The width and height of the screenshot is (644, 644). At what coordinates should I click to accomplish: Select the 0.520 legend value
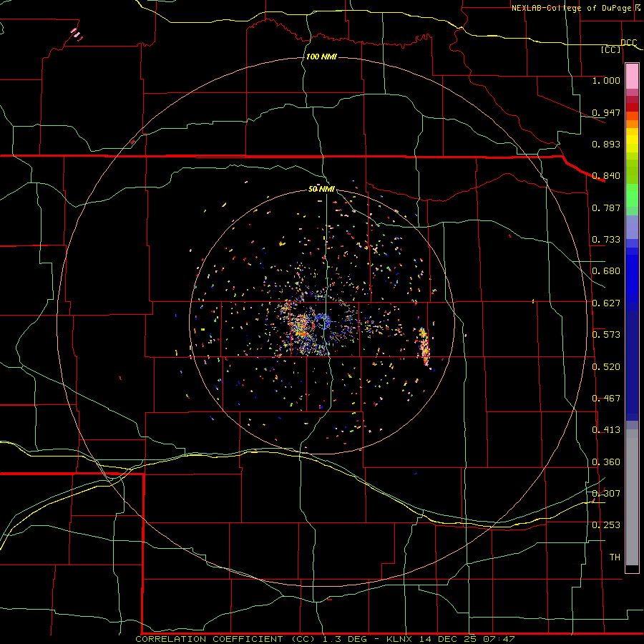click(606, 366)
